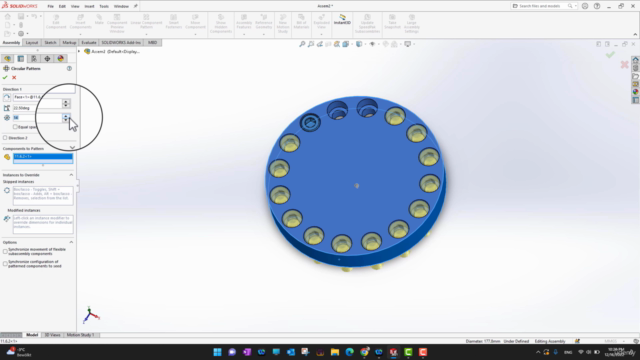Click Previous View icon in view toolbar
The image size is (640, 360).
pyautogui.click(x=320, y=44)
